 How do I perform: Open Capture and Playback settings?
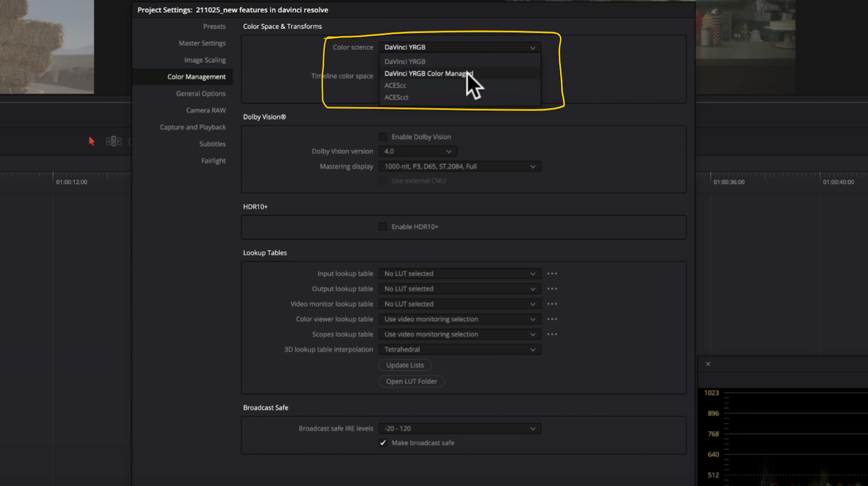(193, 127)
